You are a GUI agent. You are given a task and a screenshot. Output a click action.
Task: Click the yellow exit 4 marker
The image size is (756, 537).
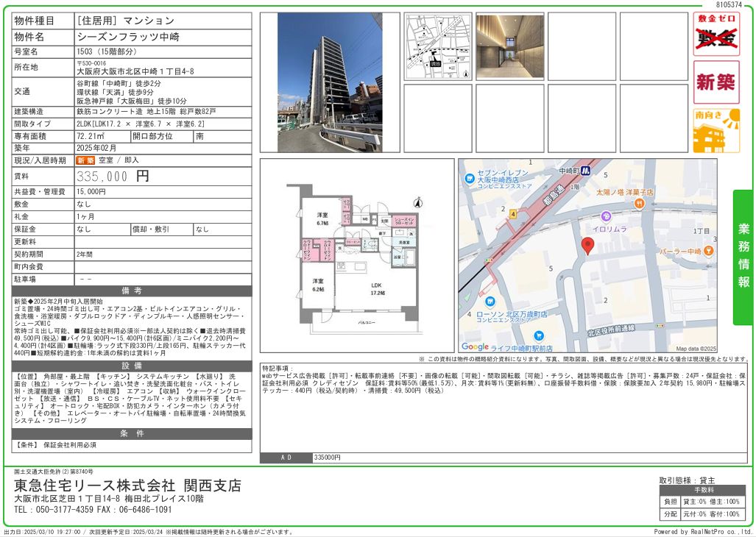(x=513, y=214)
